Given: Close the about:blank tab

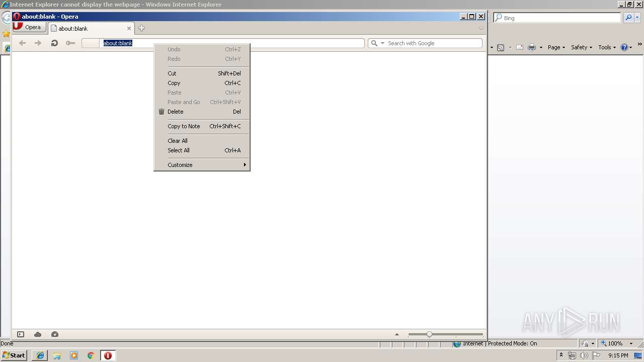Looking at the screenshot, I should tap(129, 29).
